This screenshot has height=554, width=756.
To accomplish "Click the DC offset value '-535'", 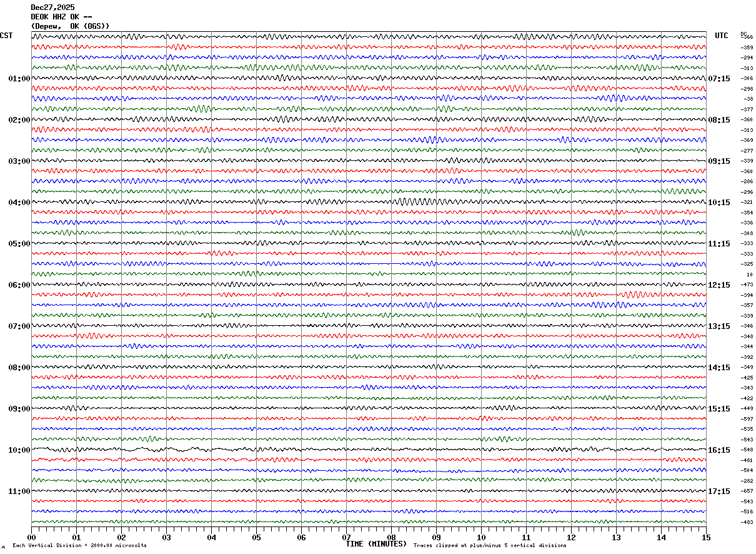I will coord(747,430).
